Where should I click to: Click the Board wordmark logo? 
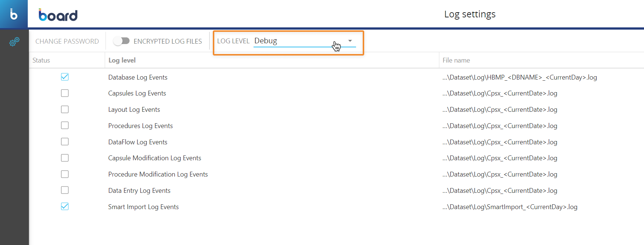[x=58, y=15]
